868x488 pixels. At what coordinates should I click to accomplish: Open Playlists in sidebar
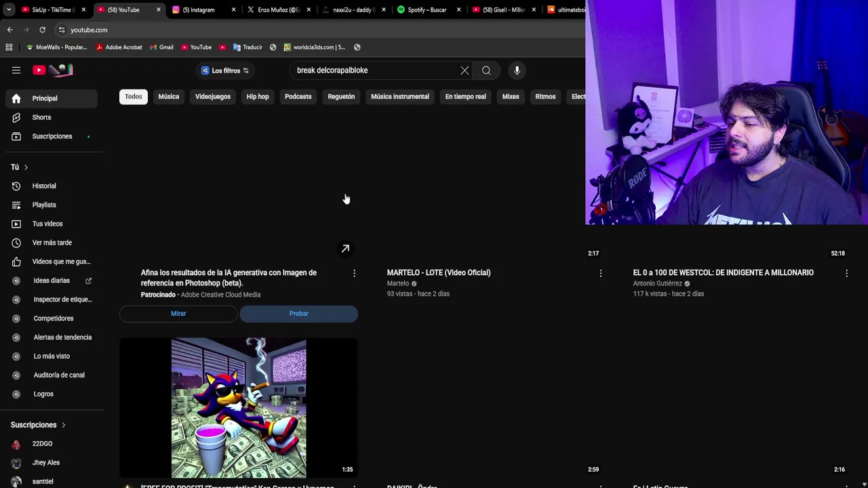click(52, 205)
